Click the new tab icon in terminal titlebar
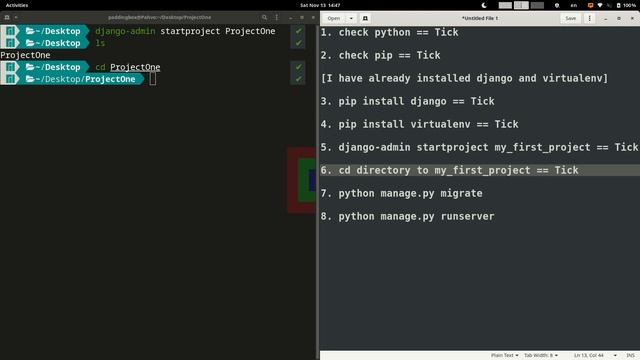Screen dimensions: 640x360 (7, 18)
